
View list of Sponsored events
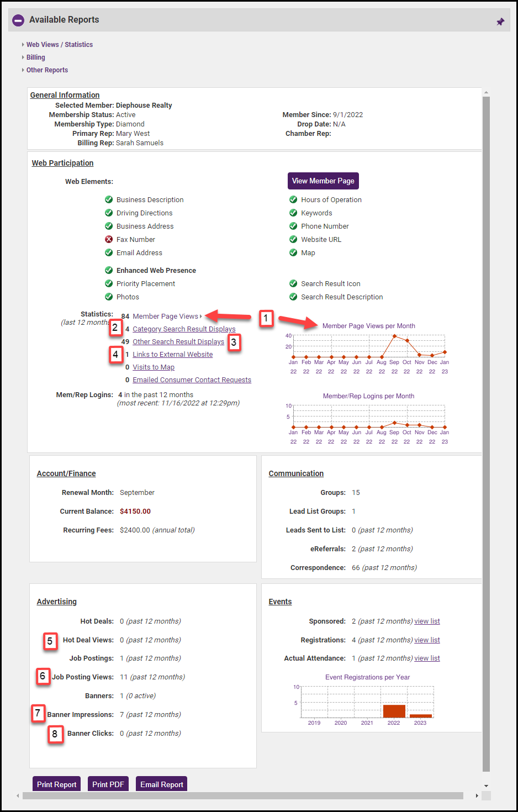(427, 621)
